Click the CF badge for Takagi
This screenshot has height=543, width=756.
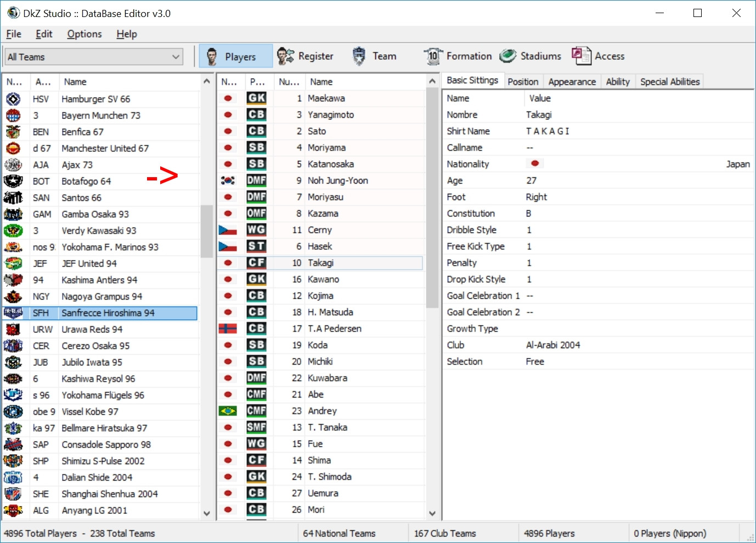(256, 263)
